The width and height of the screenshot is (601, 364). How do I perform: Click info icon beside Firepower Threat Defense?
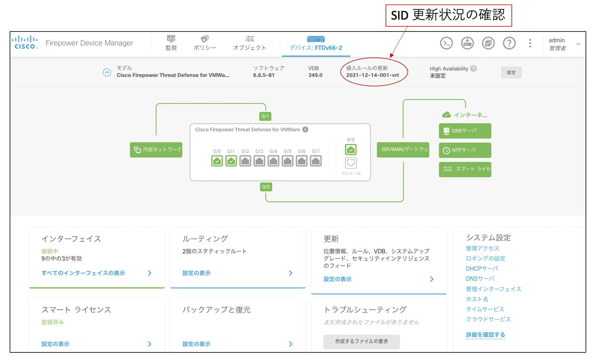click(x=305, y=129)
